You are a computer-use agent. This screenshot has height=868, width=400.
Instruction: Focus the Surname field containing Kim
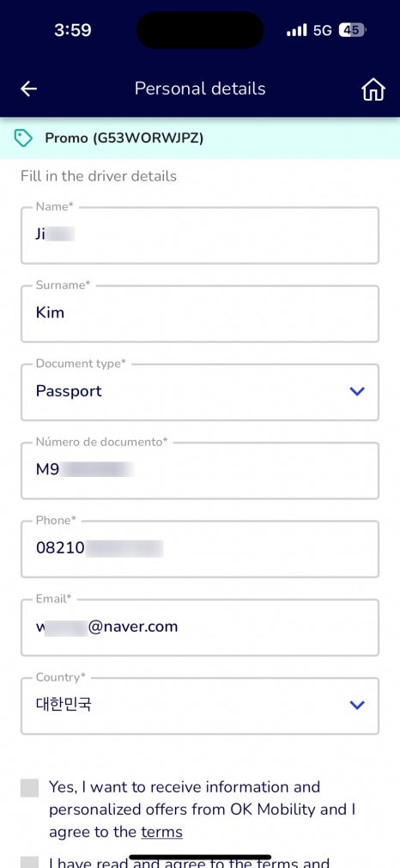[x=200, y=314]
